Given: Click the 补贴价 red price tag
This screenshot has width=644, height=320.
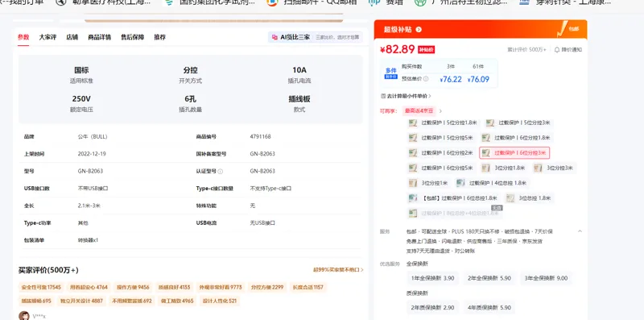Looking at the screenshot, I should (x=426, y=50).
